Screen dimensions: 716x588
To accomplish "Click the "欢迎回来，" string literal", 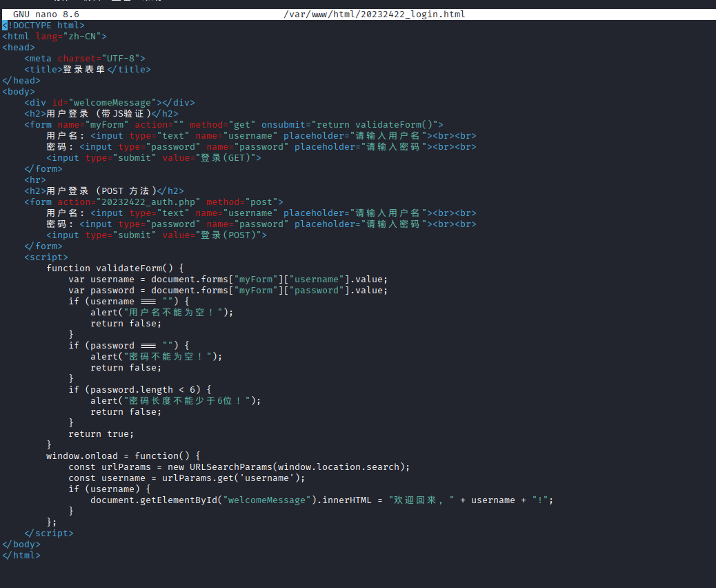I will coord(421,500).
